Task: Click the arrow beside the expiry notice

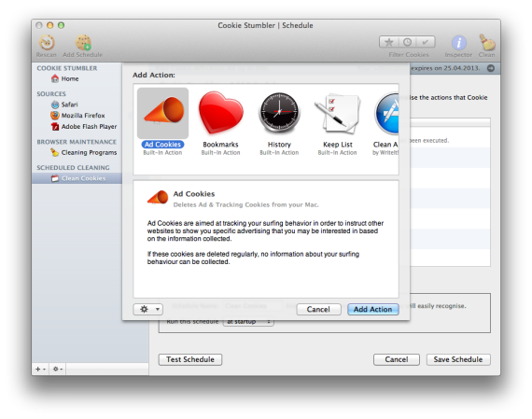Action: point(491,68)
